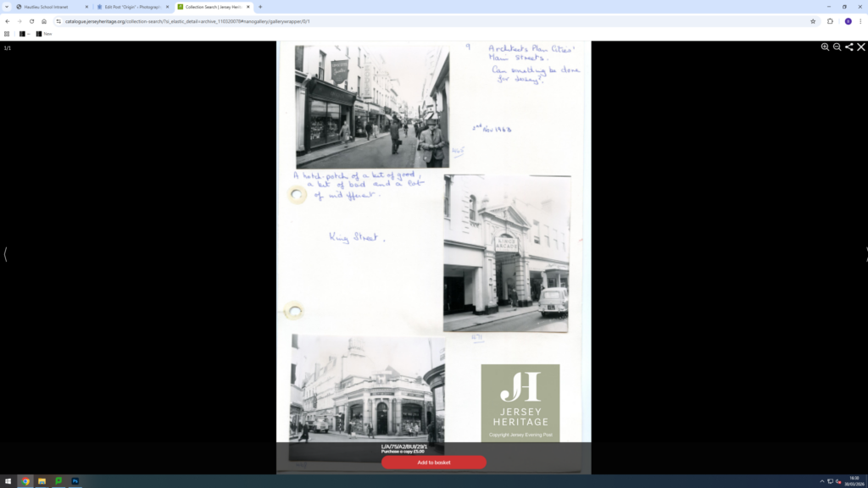Go to previous image with left arrow
The width and height of the screenshot is (868, 488).
(x=5, y=254)
